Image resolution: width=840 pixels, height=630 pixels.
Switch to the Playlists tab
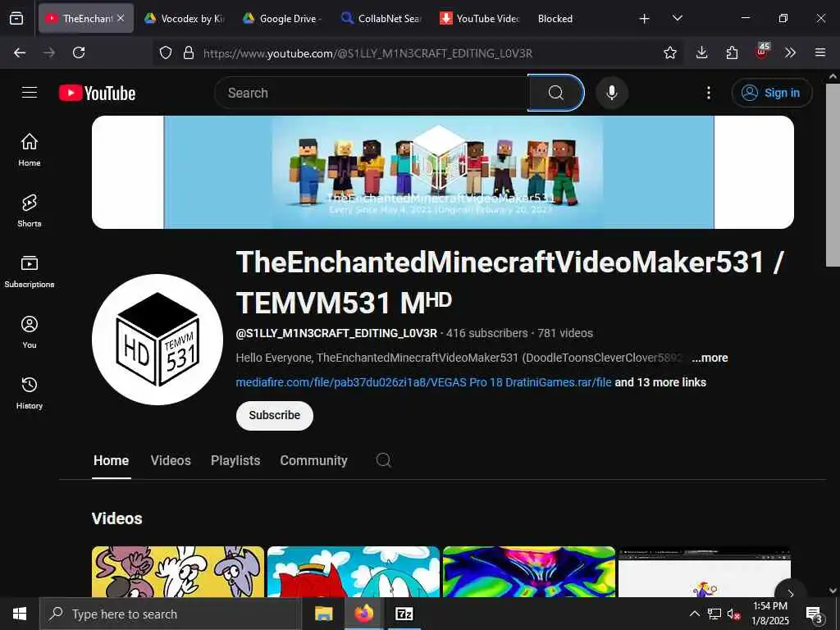(235, 461)
